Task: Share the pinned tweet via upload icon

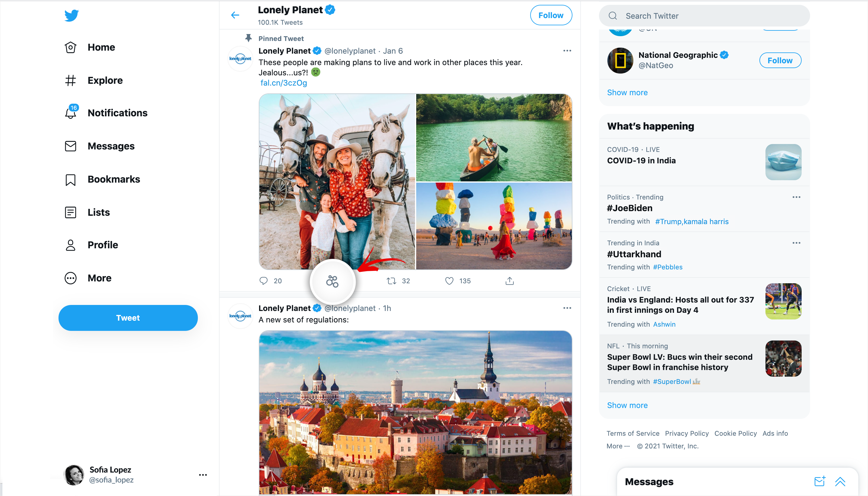Action: (x=509, y=281)
